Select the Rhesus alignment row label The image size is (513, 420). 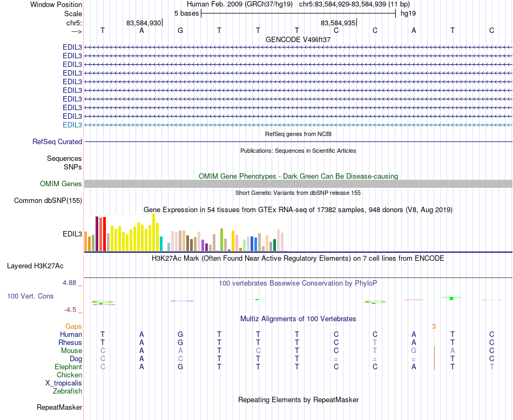point(70,342)
